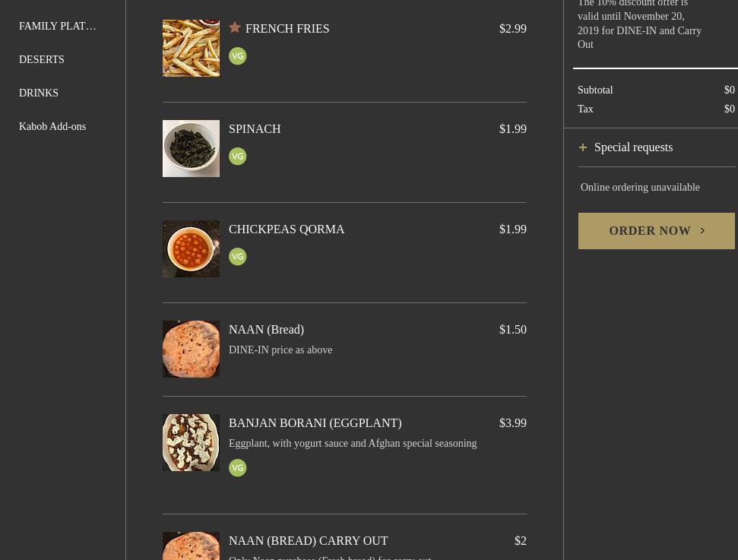Viewport: 738px width, 560px height.
Task: Open the Kabob Add-ons category
Action: coord(52,126)
